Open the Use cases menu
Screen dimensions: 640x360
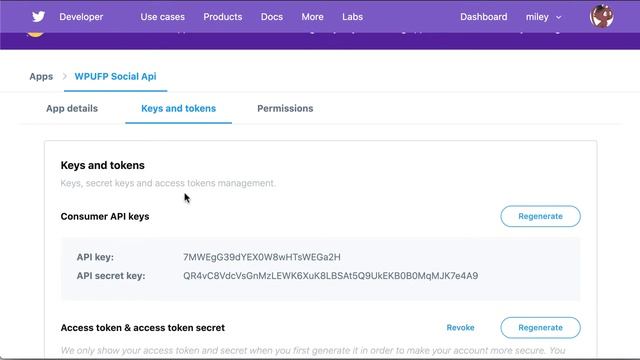pyautogui.click(x=162, y=17)
